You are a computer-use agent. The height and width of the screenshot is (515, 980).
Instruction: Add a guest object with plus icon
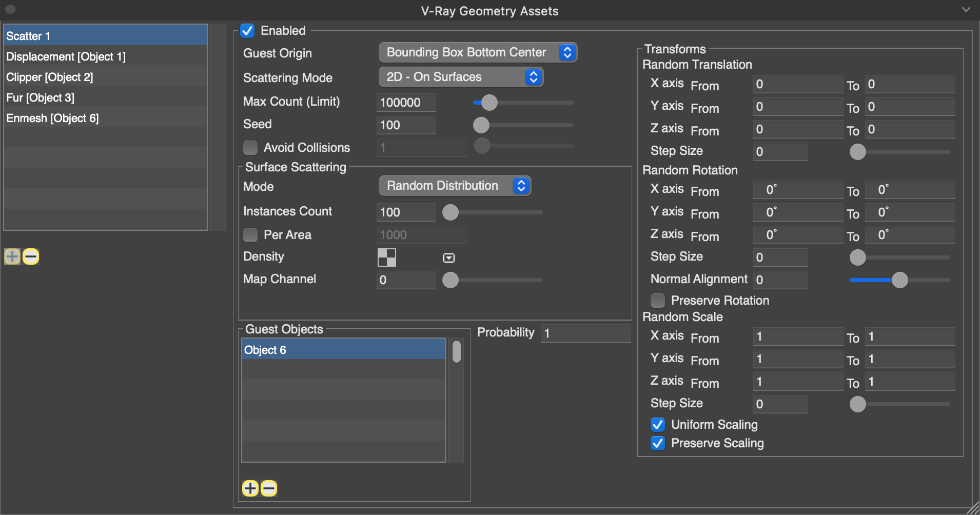click(x=250, y=488)
